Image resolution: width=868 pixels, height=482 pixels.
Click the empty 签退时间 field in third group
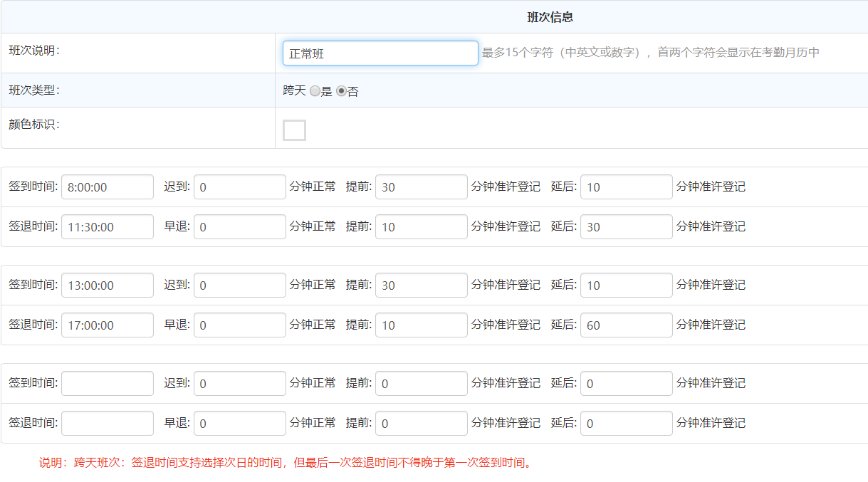point(108,424)
